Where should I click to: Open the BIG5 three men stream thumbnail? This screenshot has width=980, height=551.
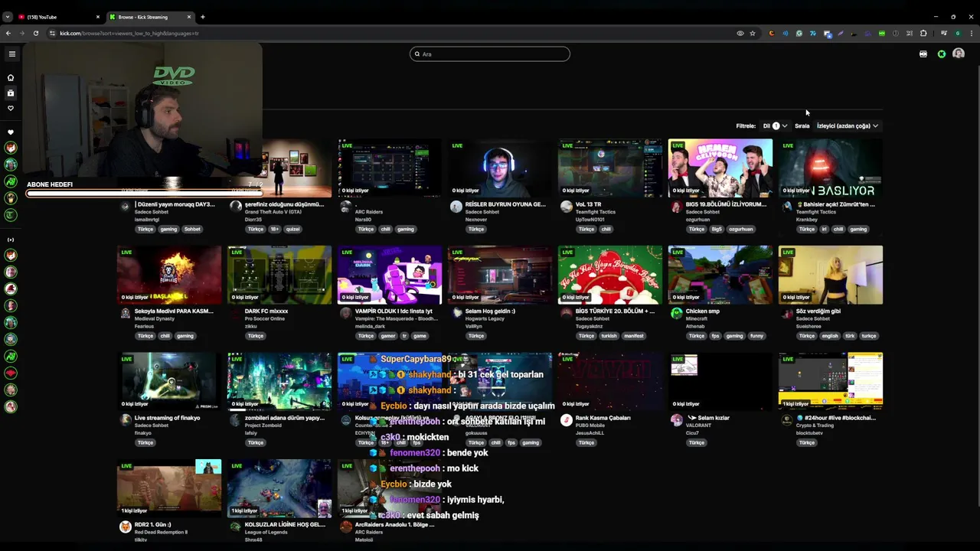tap(720, 168)
